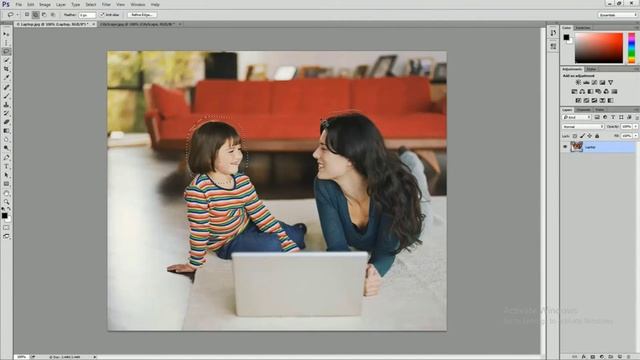Toggle Lock all for the layer
This screenshot has width=640, height=360.
coord(597,136)
